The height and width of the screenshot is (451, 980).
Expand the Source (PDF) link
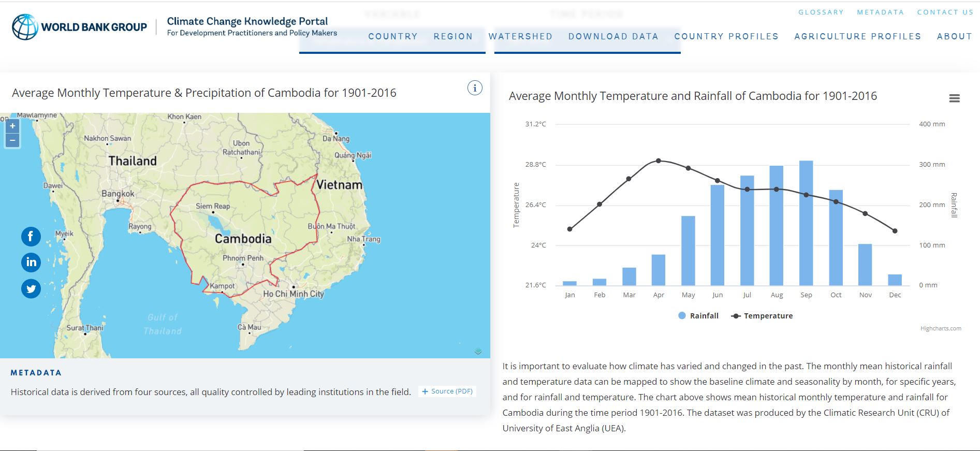coord(447,391)
